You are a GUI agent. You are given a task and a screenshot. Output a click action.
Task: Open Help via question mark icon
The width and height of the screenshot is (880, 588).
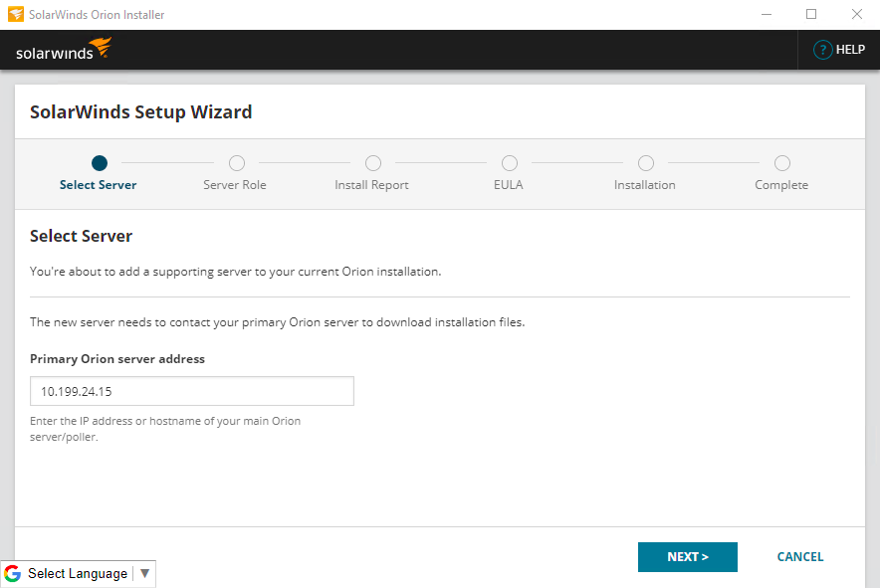(822, 50)
